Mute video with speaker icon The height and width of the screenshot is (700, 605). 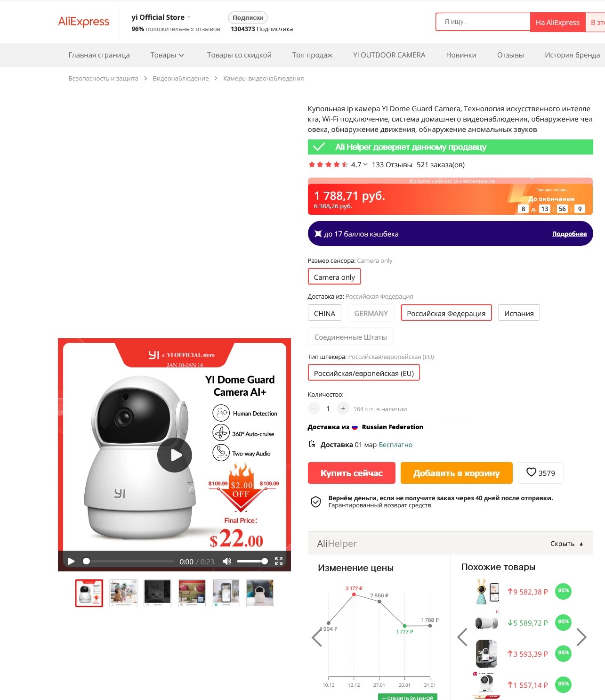click(x=227, y=561)
